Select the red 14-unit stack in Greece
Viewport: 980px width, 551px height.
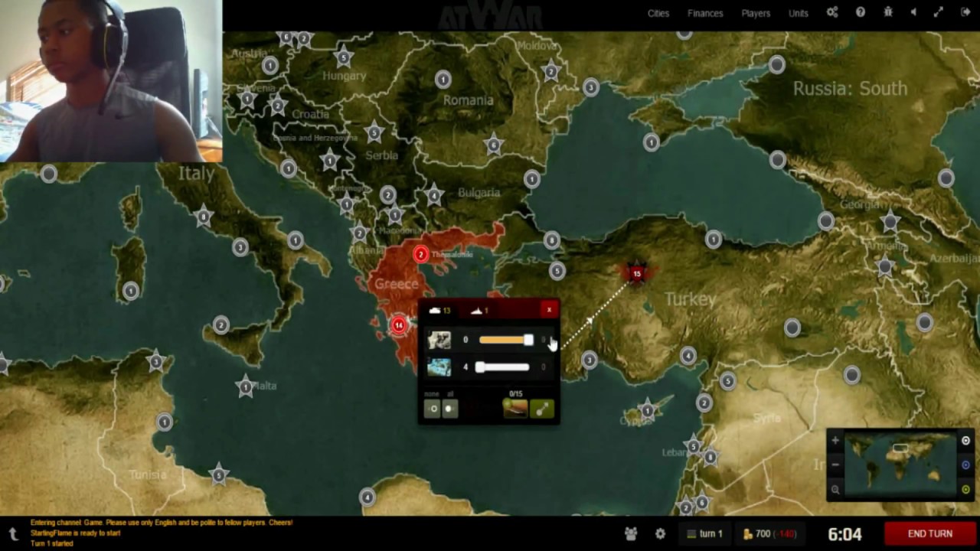398,325
